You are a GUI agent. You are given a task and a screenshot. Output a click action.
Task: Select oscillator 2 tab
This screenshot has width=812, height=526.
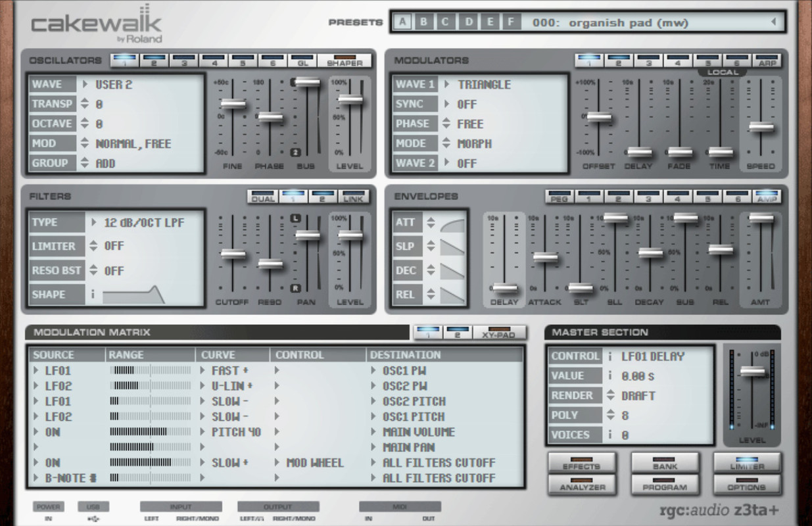(x=155, y=60)
